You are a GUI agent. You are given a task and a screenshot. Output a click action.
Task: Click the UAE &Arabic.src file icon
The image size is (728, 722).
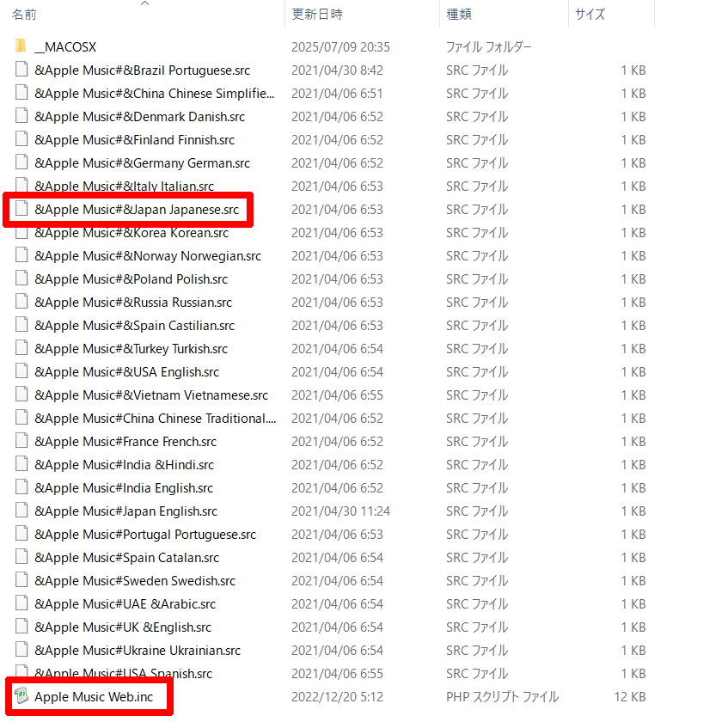pyautogui.click(x=21, y=603)
